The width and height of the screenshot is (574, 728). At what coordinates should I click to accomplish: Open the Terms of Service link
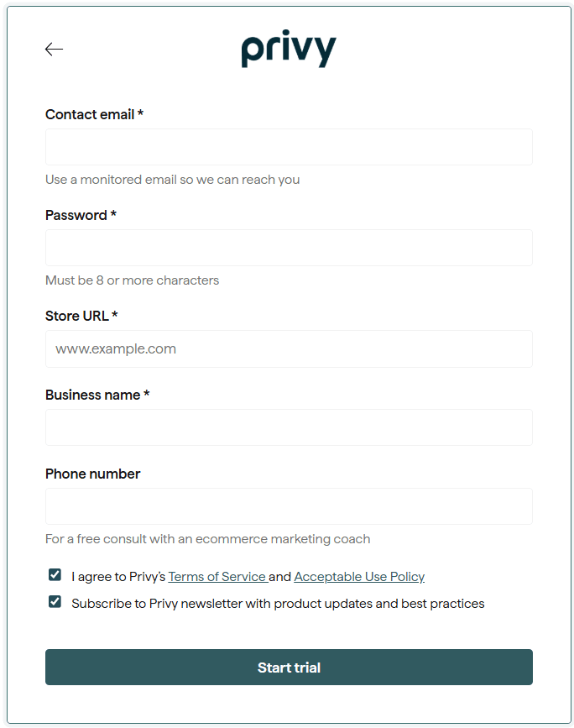click(x=217, y=577)
